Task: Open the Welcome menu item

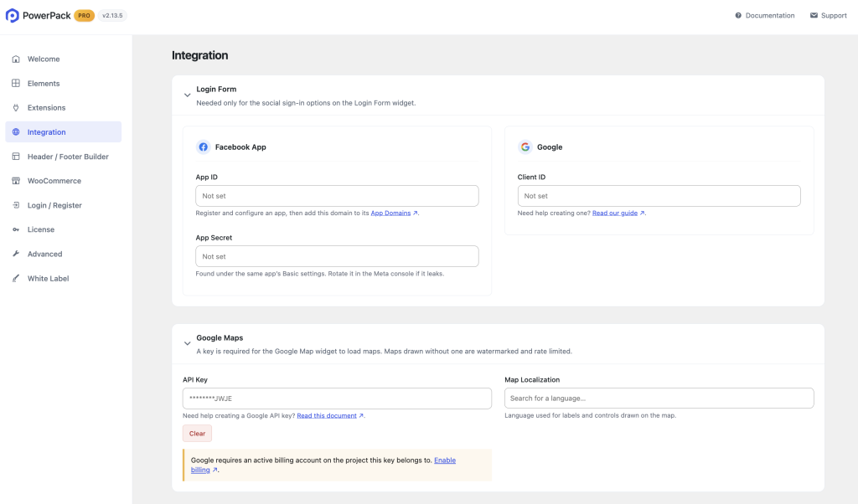Action: pyautogui.click(x=64, y=59)
